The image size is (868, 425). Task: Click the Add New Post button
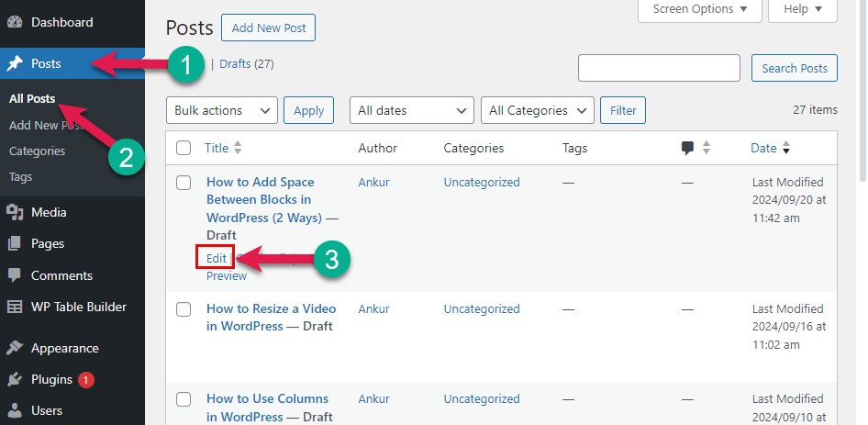click(269, 28)
